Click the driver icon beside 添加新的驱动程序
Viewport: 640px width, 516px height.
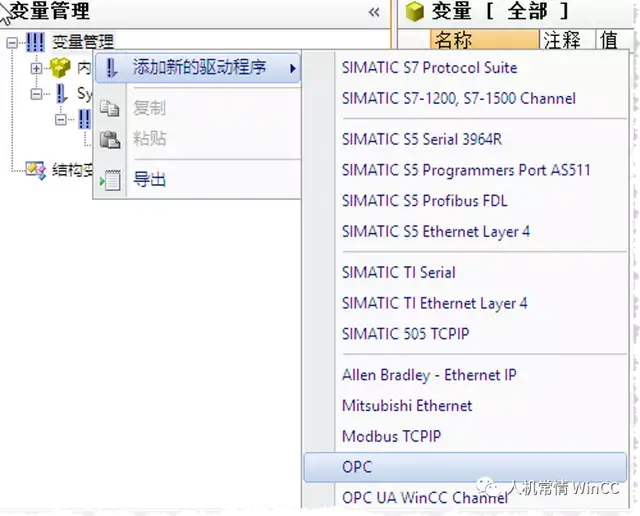pos(111,67)
